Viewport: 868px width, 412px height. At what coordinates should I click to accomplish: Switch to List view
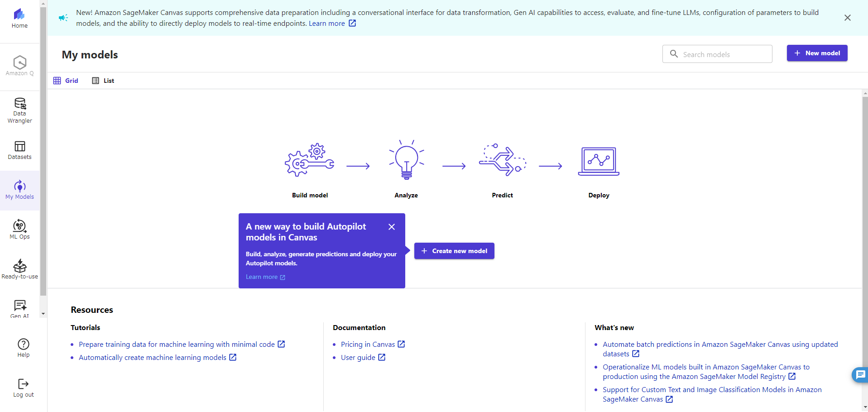(x=103, y=81)
